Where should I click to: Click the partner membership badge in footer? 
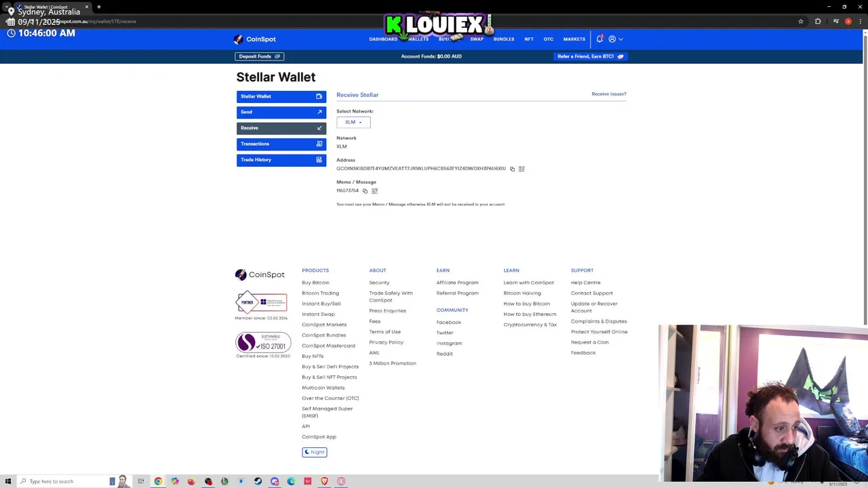(x=261, y=302)
